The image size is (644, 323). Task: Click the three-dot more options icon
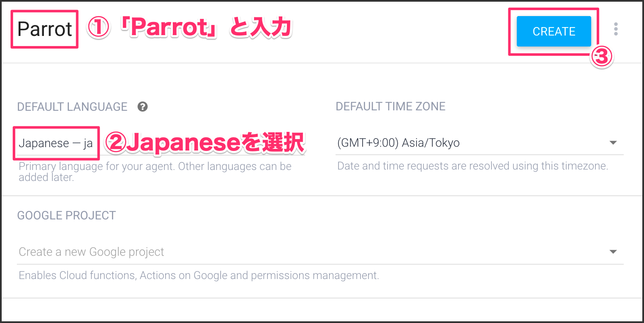(x=616, y=29)
